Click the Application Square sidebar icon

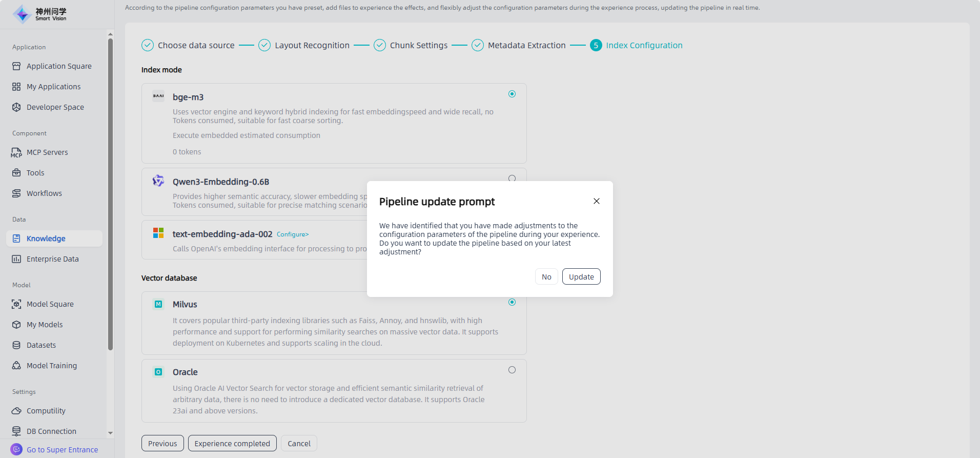pos(16,66)
